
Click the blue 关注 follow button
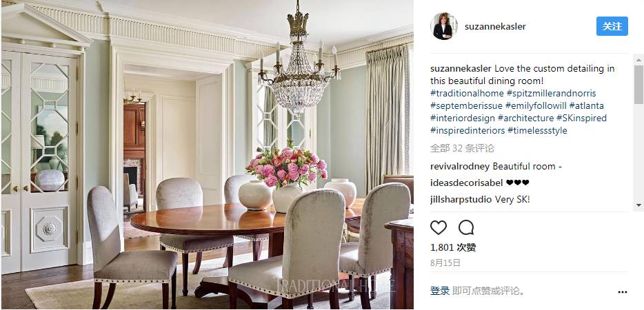(x=612, y=26)
